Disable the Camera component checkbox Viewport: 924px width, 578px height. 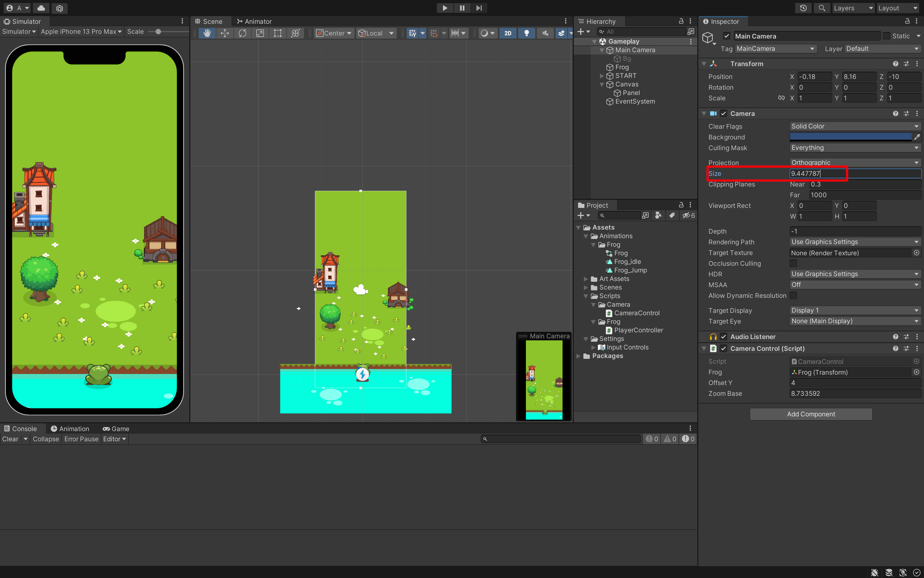[x=723, y=113]
